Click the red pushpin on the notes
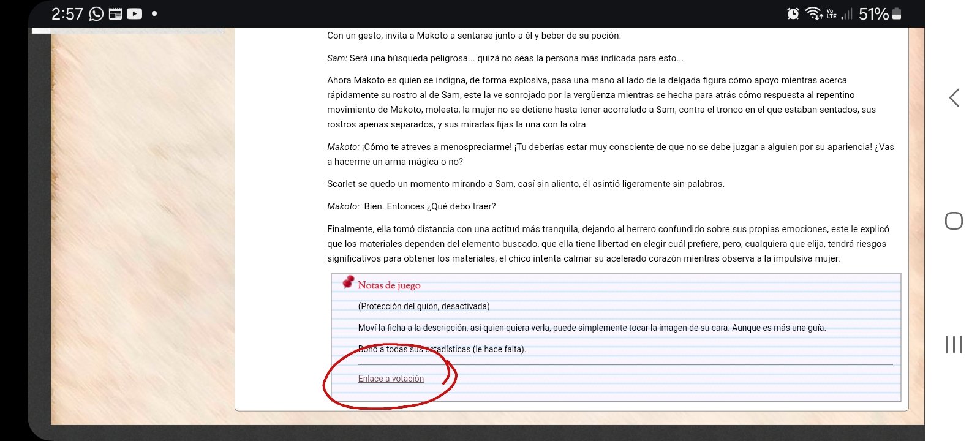 [348, 282]
